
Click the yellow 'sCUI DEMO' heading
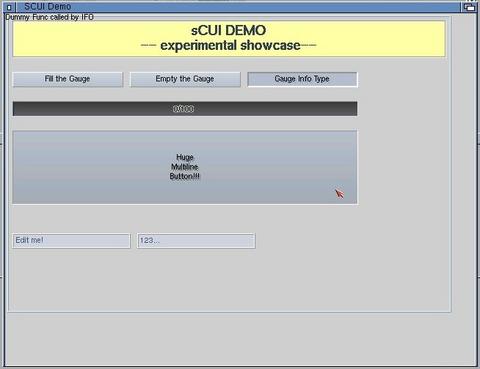(229, 31)
